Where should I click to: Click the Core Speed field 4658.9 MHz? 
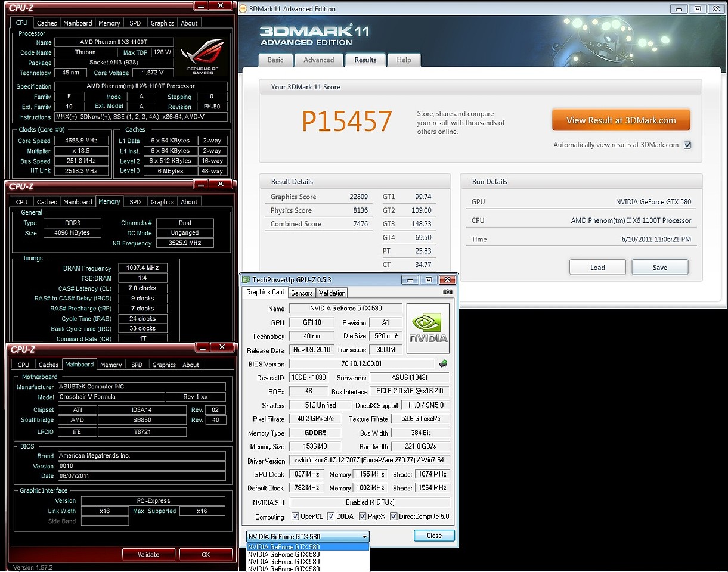(82, 141)
